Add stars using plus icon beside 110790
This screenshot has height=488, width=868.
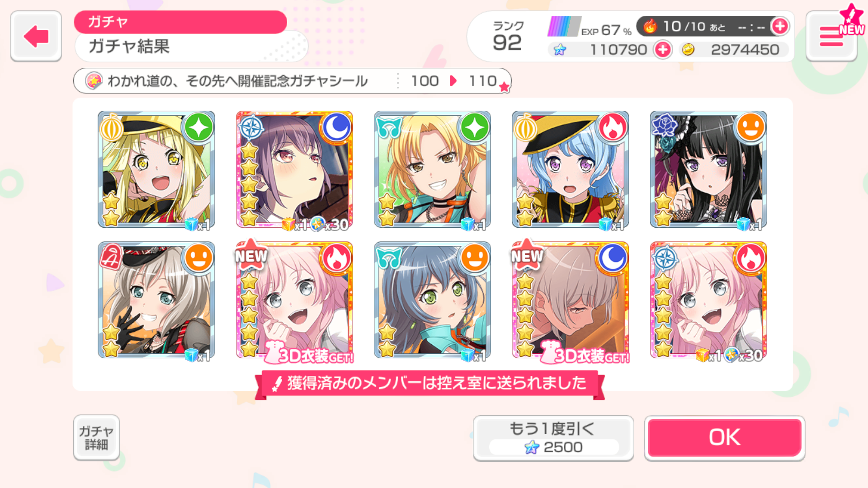pos(663,50)
